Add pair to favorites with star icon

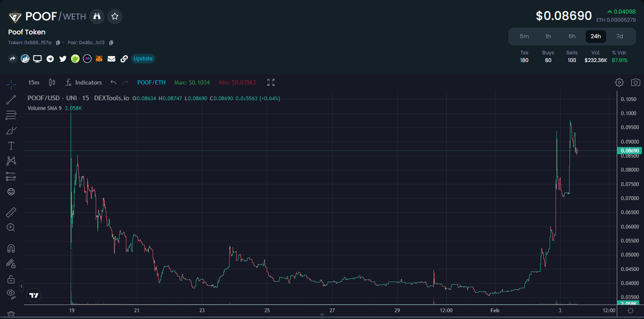pos(115,17)
